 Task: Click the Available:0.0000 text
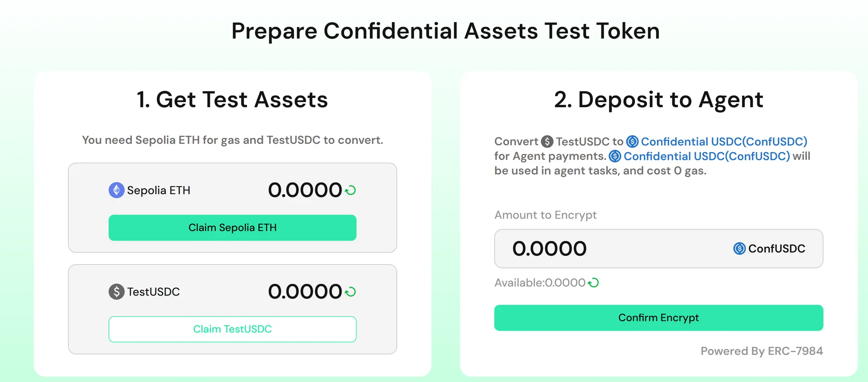pyautogui.click(x=540, y=283)
